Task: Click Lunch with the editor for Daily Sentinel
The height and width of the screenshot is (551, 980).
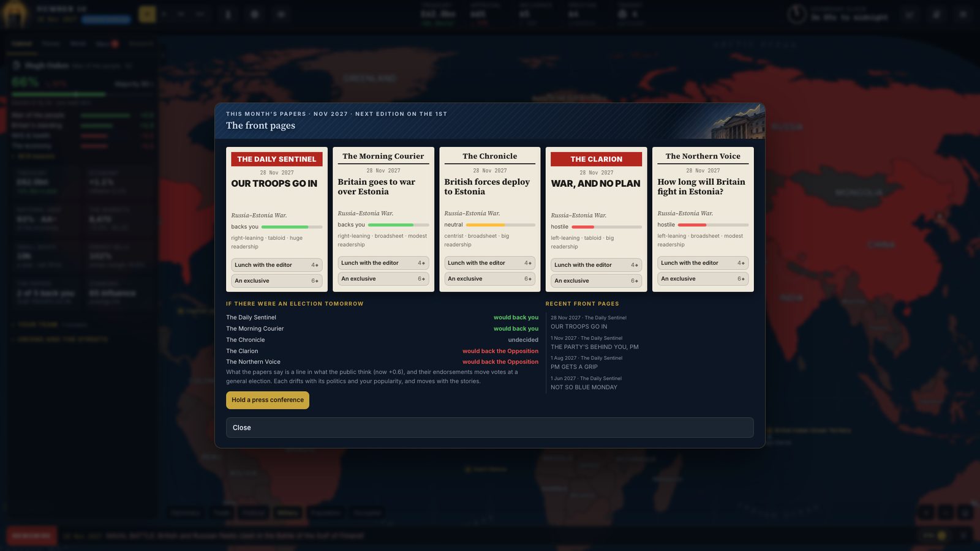Action: (277, 265)
